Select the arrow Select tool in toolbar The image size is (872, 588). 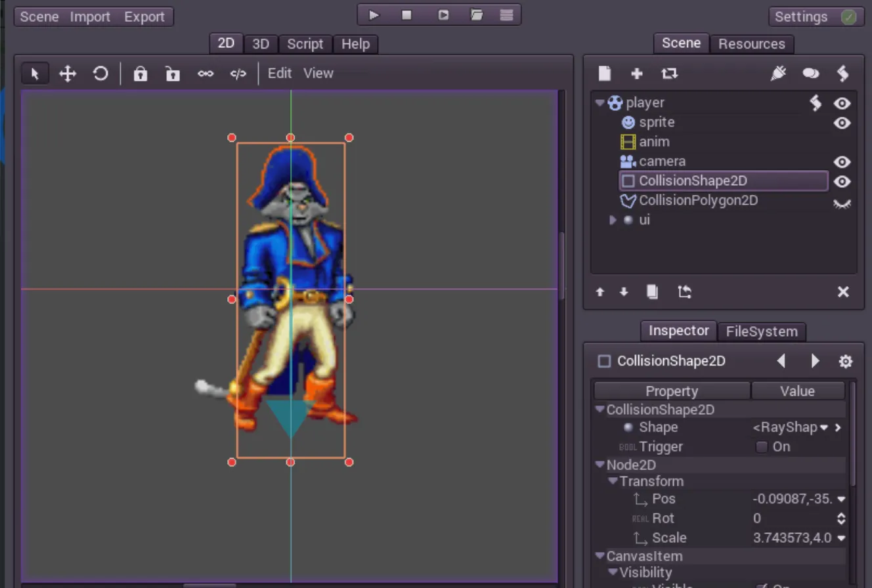(35, 73)
